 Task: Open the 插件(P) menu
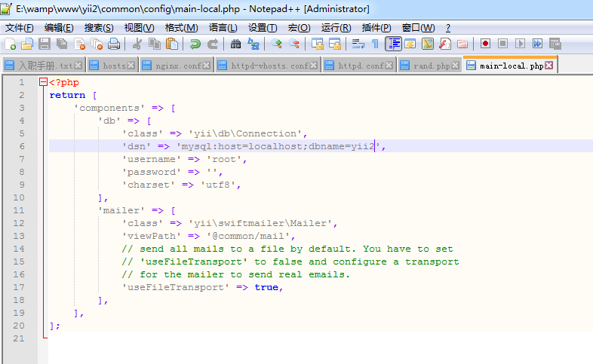pos(376,28)
